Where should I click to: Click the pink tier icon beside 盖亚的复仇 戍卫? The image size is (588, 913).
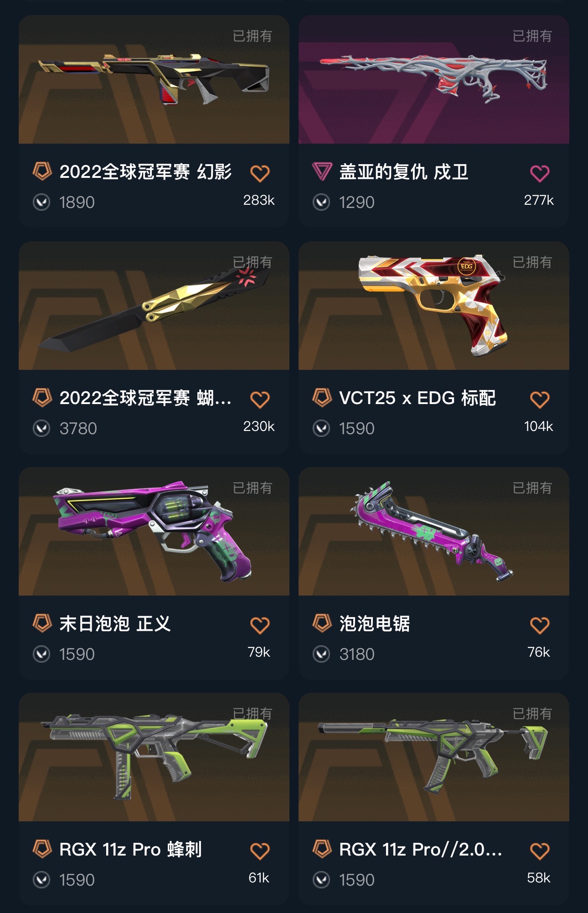[x=322, y=172]
